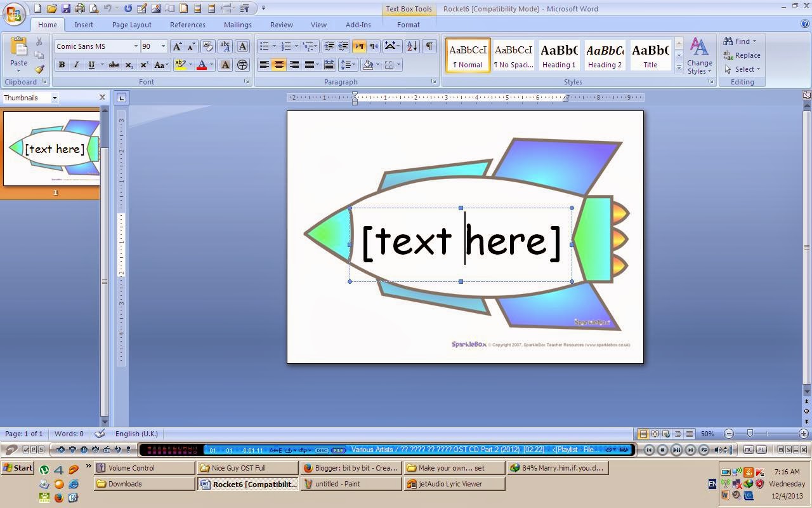Apply subscript formatting

click(x=129, y=65)
